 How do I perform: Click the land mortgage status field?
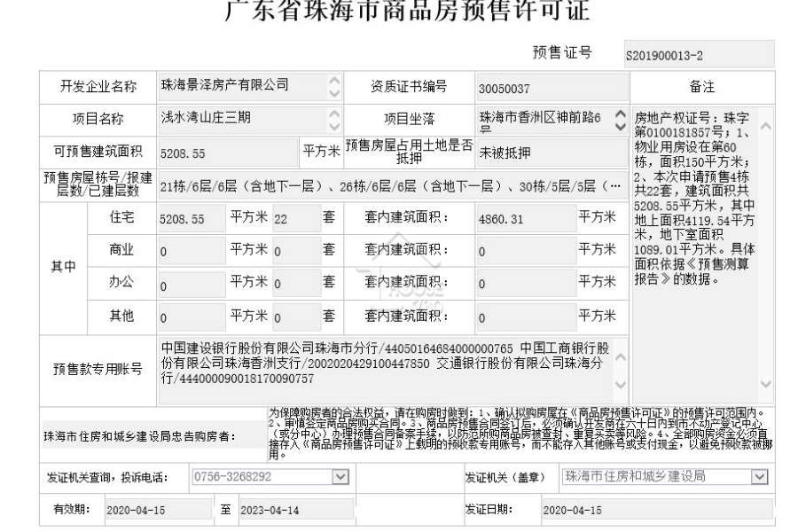[552, 153]
